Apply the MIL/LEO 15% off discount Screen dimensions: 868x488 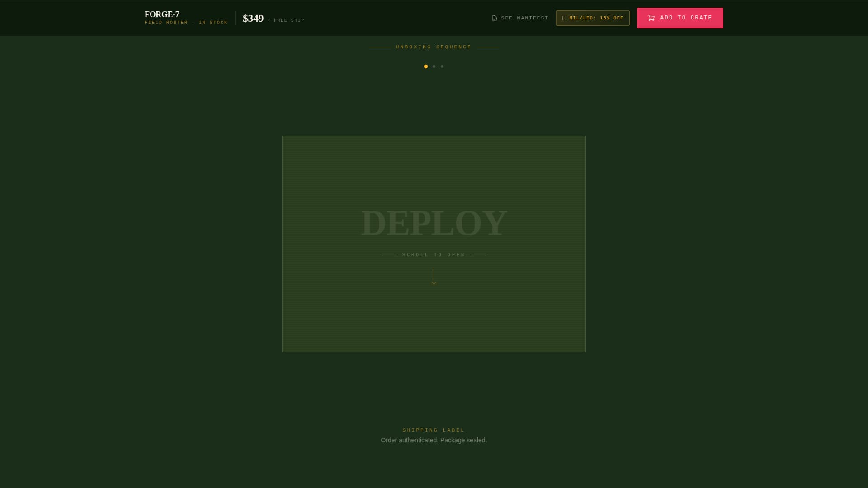(x=593, y=18)
